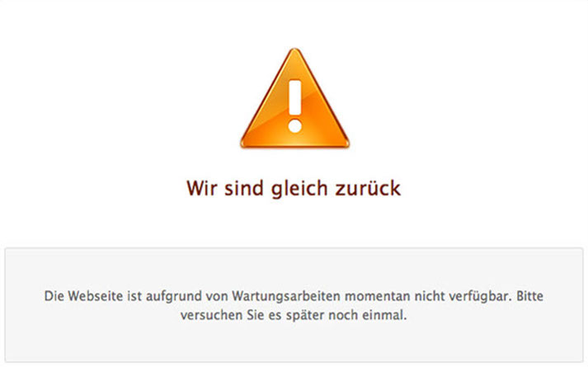Click the word "Webseite" in the message
Screen dimensions: 588x367
[95, 296]
